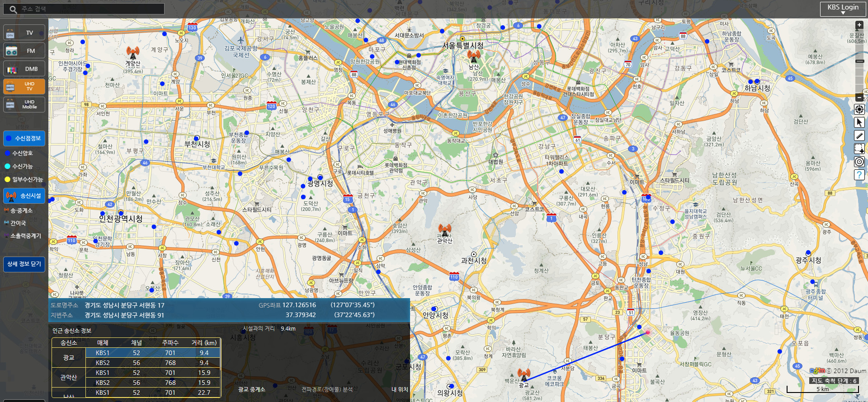
Task: Select the 광교 KBS2 channel 56 row
Action: (x=153, y=363)
